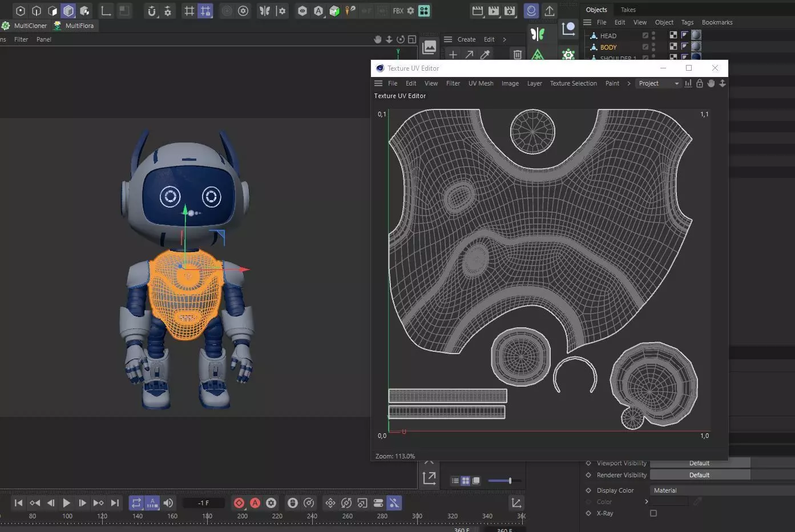The height and width of the screenshot is (532, 795).
Task: Click the symmetry butterfly icon in top toolbar
Action: point(265,11)
